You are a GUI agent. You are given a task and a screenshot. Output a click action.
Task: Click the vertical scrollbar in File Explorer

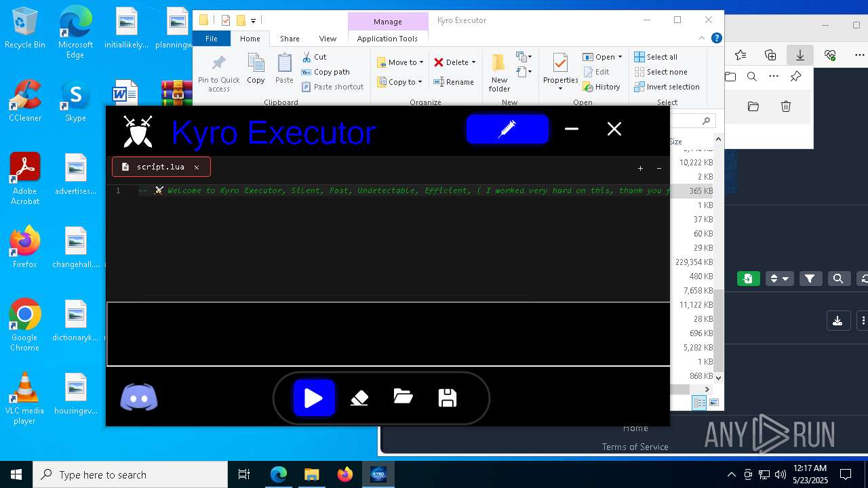(x=718, y=330)
